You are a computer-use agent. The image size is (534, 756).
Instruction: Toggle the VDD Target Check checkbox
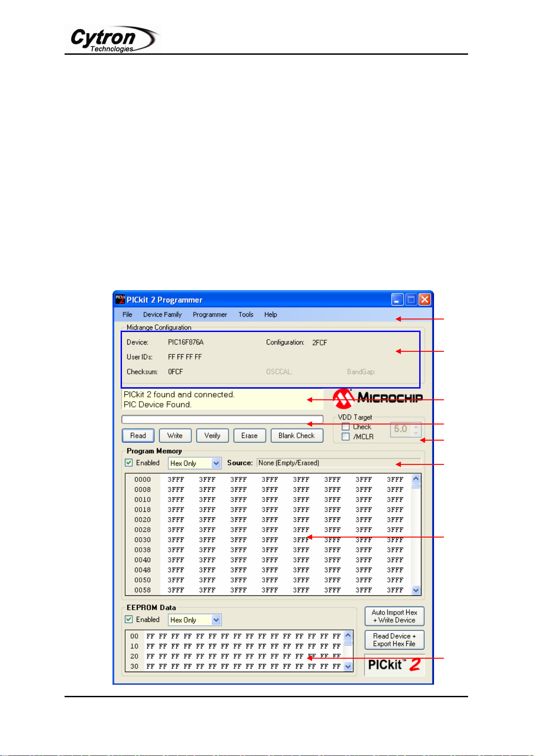point(346,427)
